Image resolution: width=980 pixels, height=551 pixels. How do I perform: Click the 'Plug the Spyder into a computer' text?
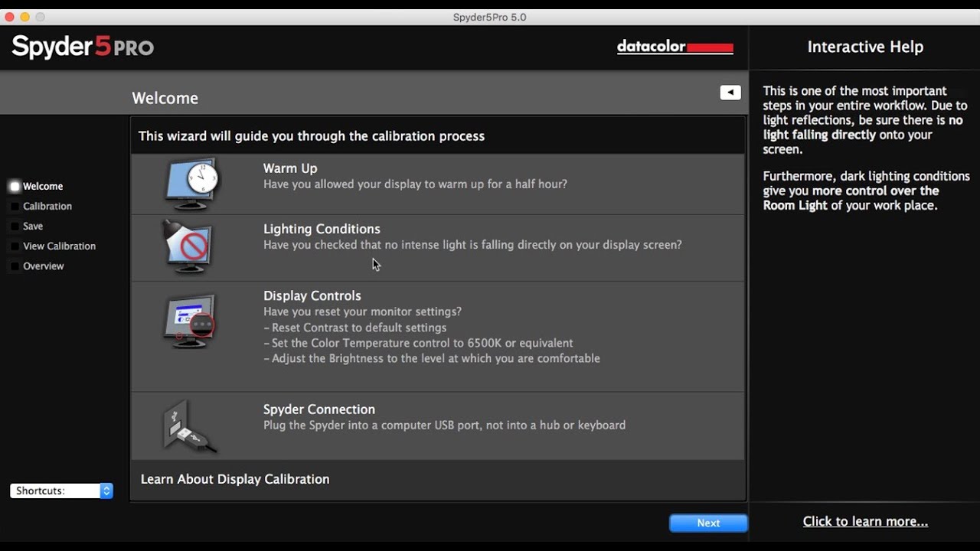(444, 425)
